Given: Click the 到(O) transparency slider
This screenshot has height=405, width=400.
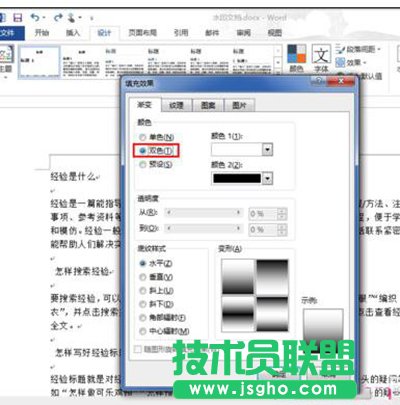Looking at the screenshot, I should (203, 228).
